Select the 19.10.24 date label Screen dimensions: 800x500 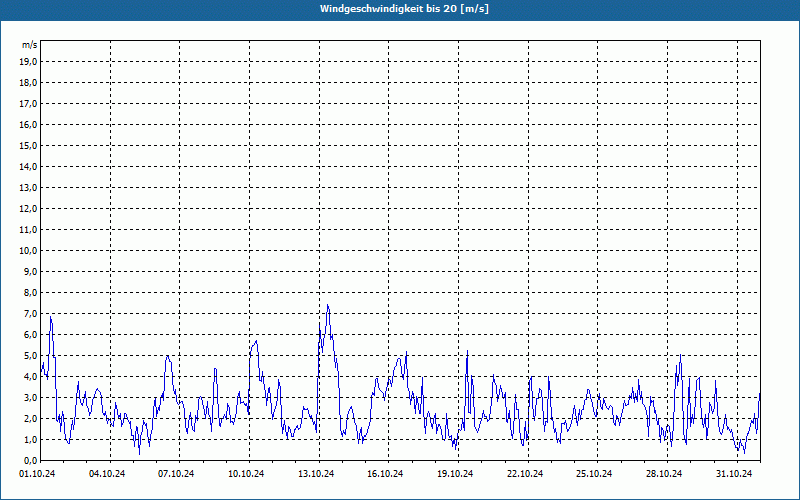pyautogui.click(x=455, y=473)
